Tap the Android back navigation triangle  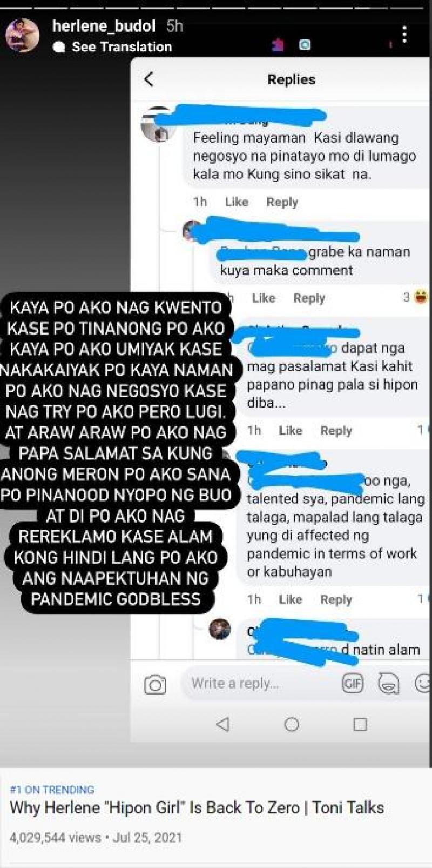point(223,724)
